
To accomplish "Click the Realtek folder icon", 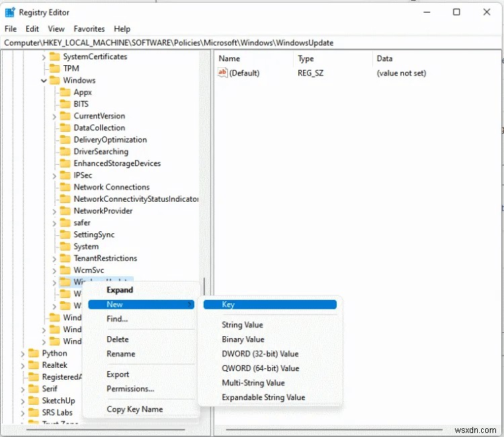I will [x=34, y=365].
